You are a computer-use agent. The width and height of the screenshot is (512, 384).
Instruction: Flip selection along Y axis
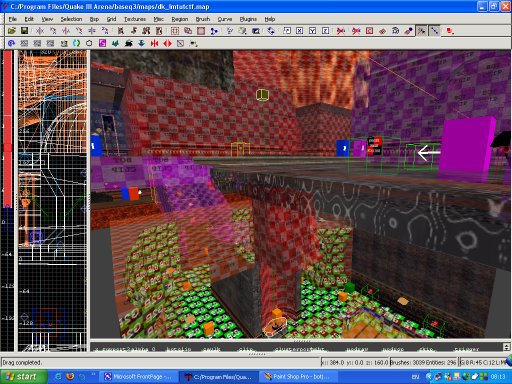tap(66, 31)
